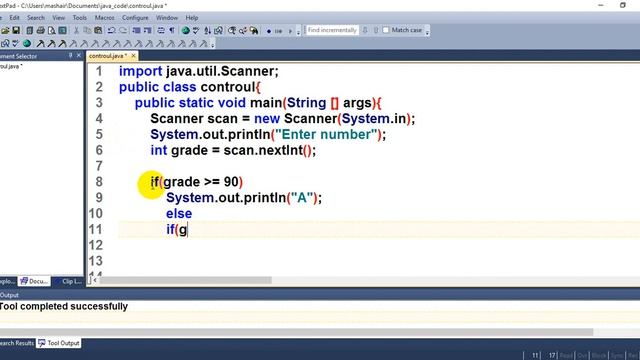Expand tools toolbar overflow arrow after hammers
Image resolution: width=640 pixels, height=360 pixels.
[x=213, y=44]
